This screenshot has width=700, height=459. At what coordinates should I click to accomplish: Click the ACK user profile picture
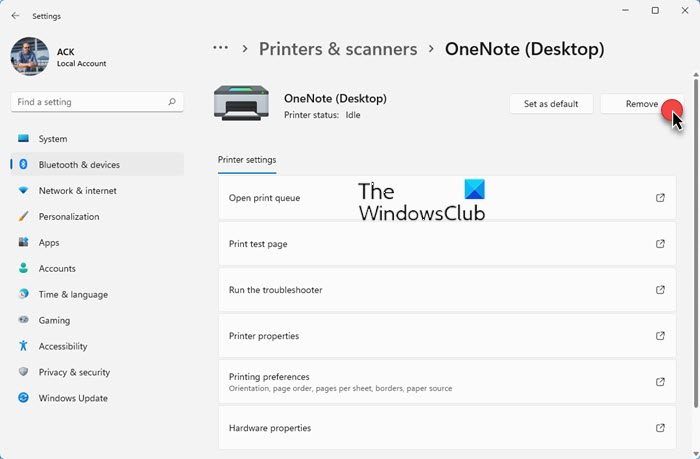[x=30, y=57]
